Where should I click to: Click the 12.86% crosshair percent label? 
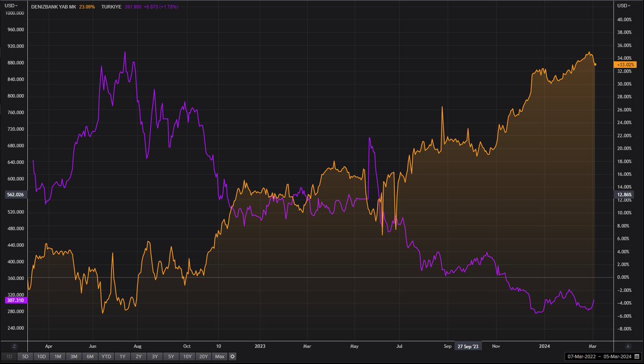pyautogui.click(x=624, y=194)
